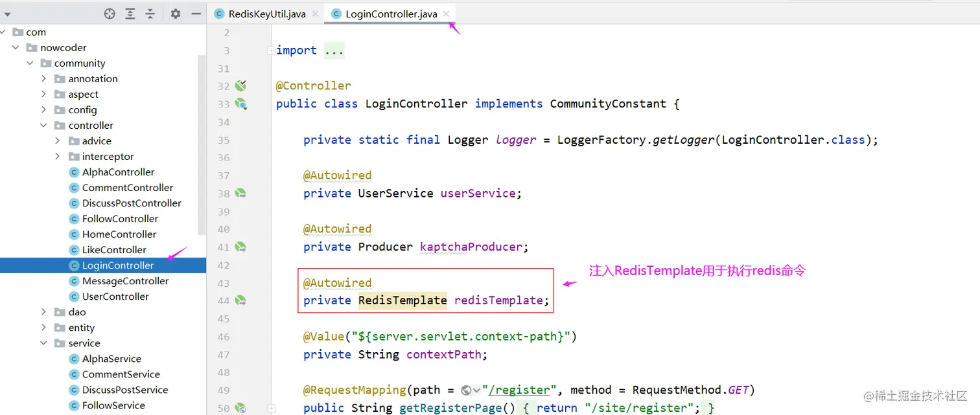Click the gutter icon beside line 33 class declaration
The height and width of the screenshot is (415, 980).
(x=241, y=104)
